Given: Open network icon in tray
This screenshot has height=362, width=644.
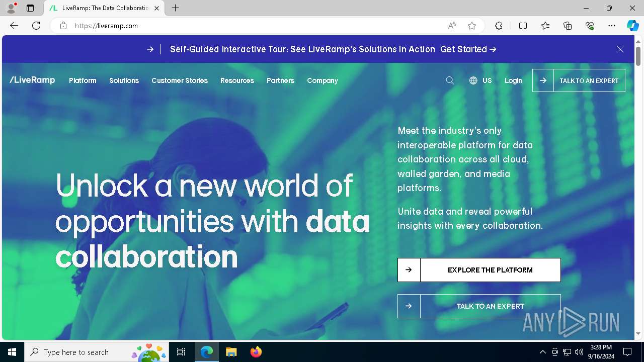Looking at the screenshot, I should (x=567, y=352).
